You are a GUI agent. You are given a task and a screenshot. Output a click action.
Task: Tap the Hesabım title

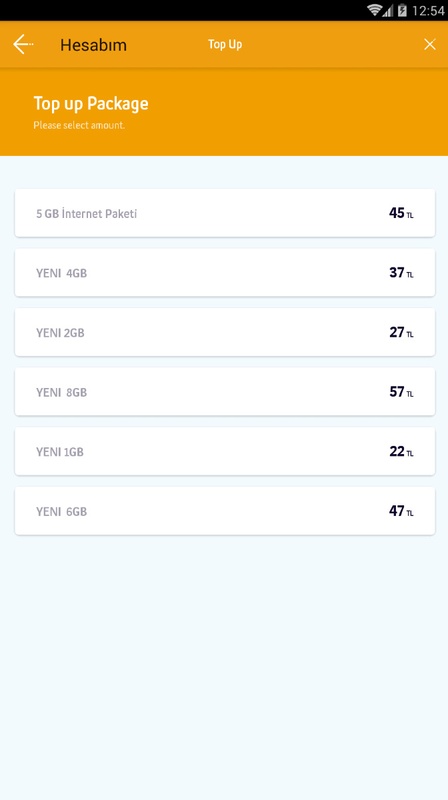pyautogui.click(x=93, y=45)
